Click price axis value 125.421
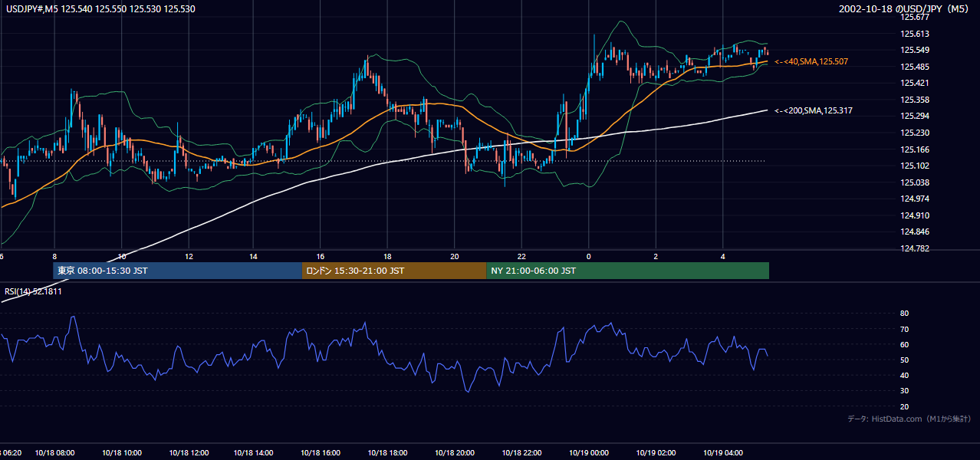 [x=915, y=83]
